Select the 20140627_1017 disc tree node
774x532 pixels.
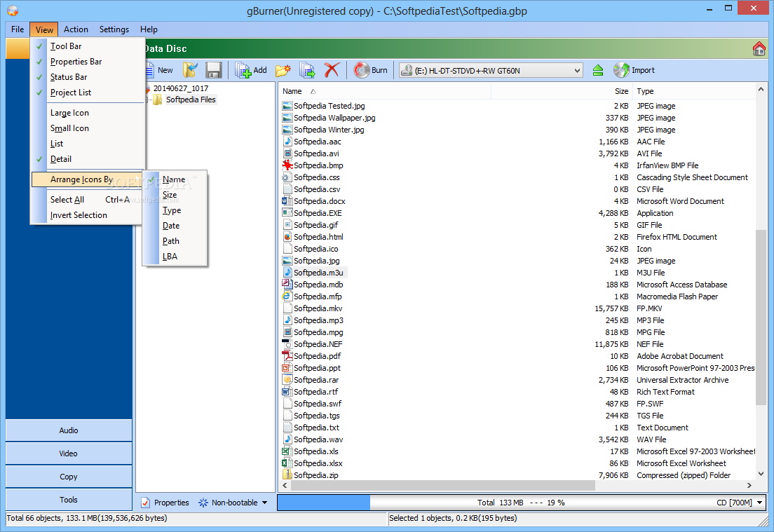click(x=181, y=88)
